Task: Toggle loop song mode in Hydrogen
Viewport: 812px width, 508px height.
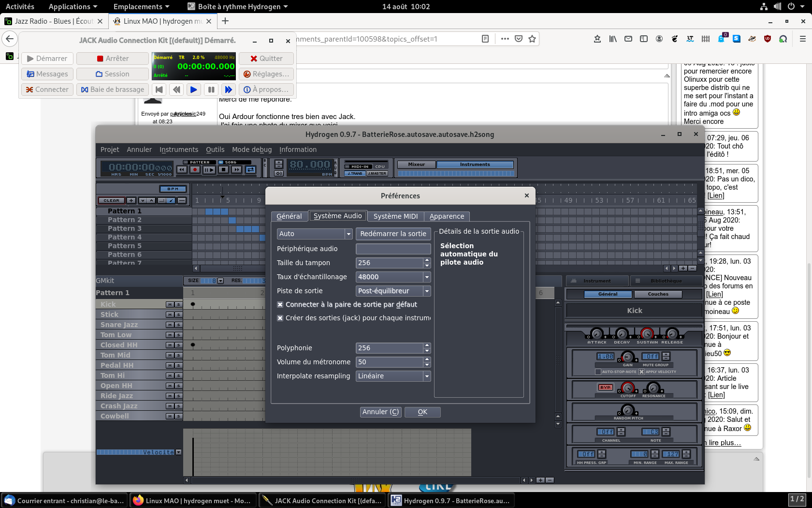Action: click(x=250, y=169)
